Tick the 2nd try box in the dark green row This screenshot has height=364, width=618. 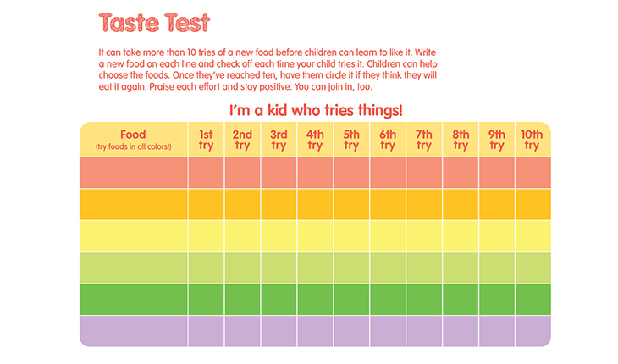(242, 299)
